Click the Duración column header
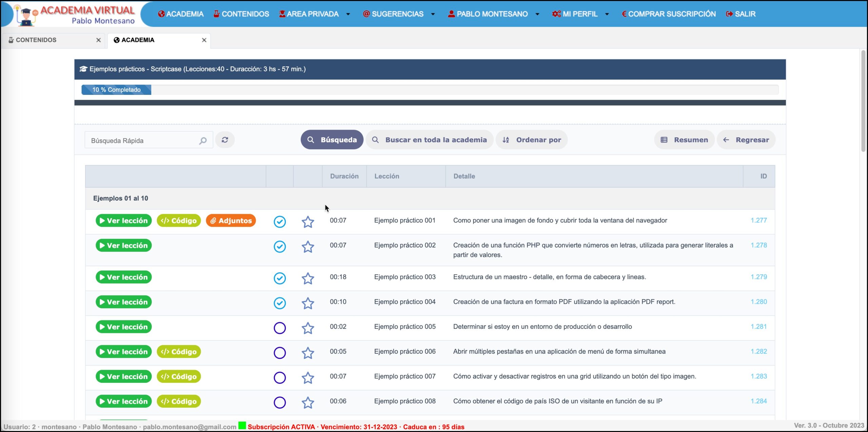Screen dimensions: 868x432 point(344,176)
